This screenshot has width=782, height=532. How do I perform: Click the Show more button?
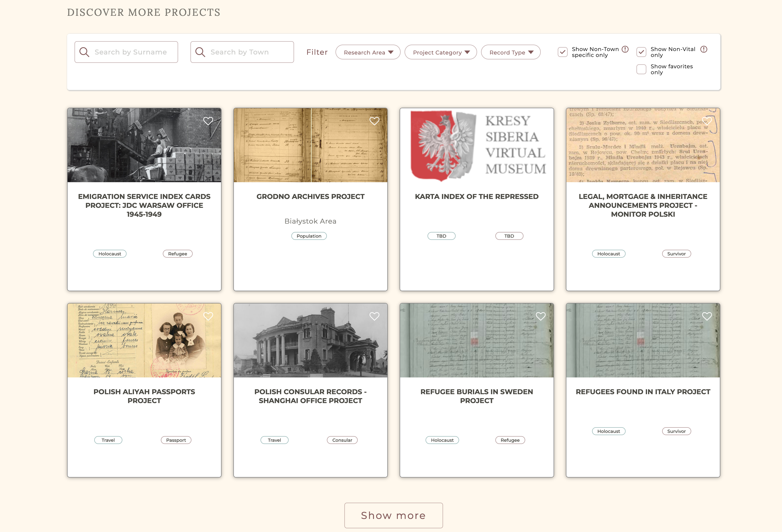[393, 515]
